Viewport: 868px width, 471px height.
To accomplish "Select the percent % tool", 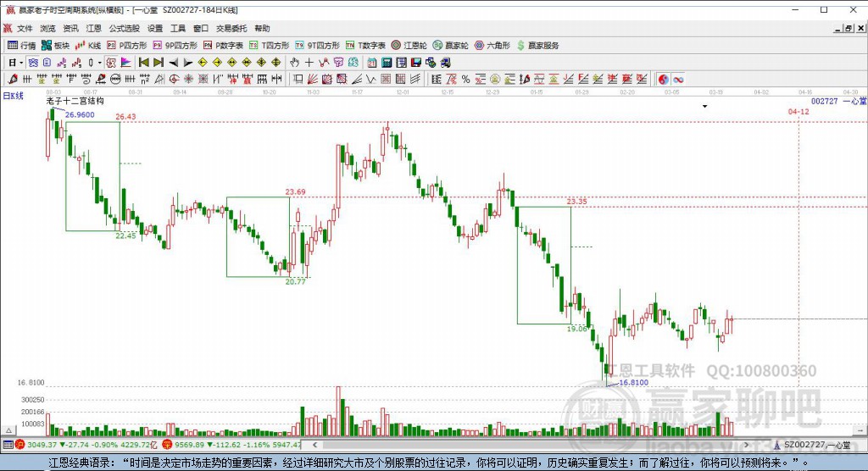I will coord(465,80).
